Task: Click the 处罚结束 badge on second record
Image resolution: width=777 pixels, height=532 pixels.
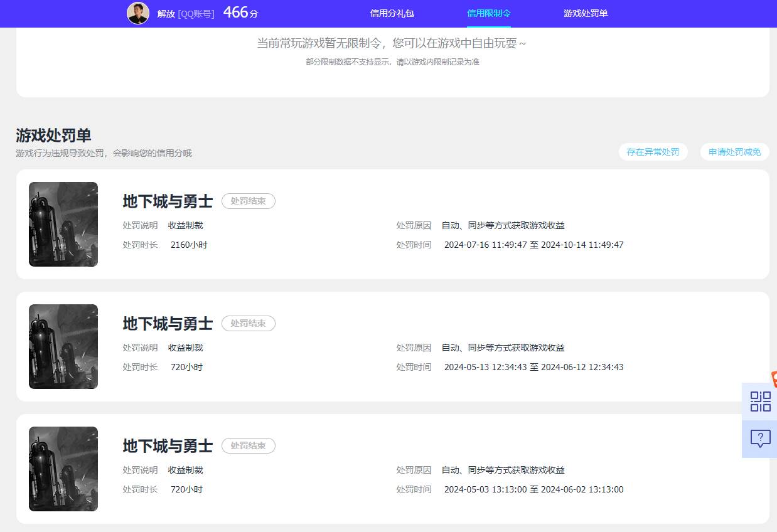Action: pos(249,324)
